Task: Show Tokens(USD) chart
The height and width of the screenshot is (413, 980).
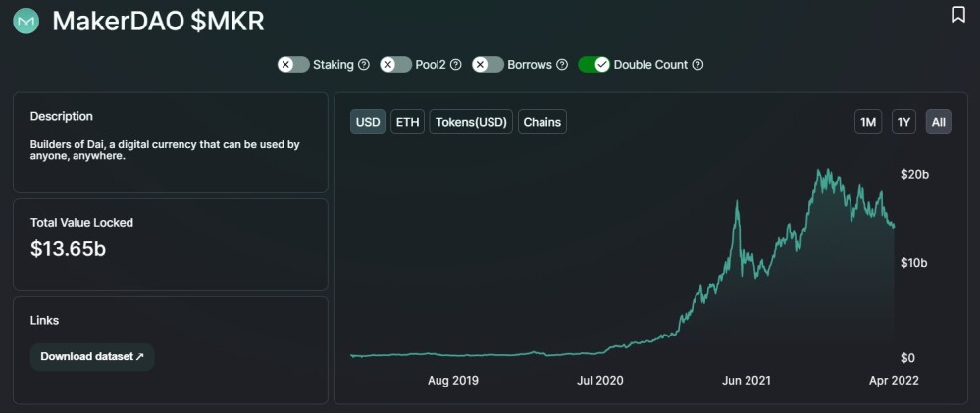Action: [471, 122]
